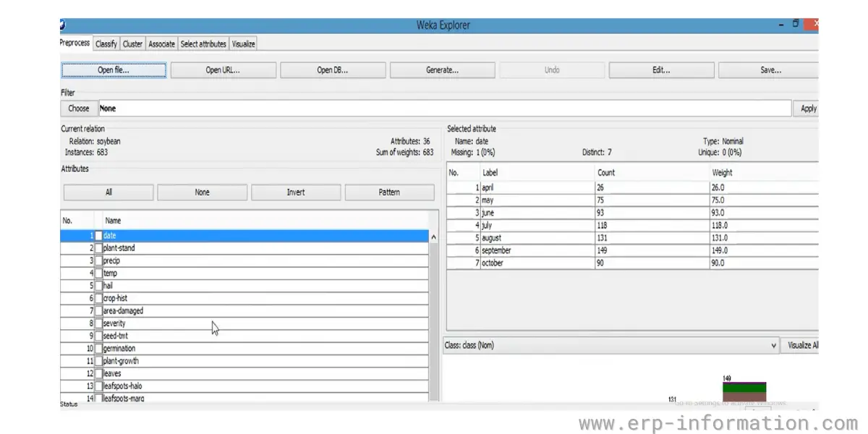
Task: Switch to the Classify tab
Action: [106, 44]
